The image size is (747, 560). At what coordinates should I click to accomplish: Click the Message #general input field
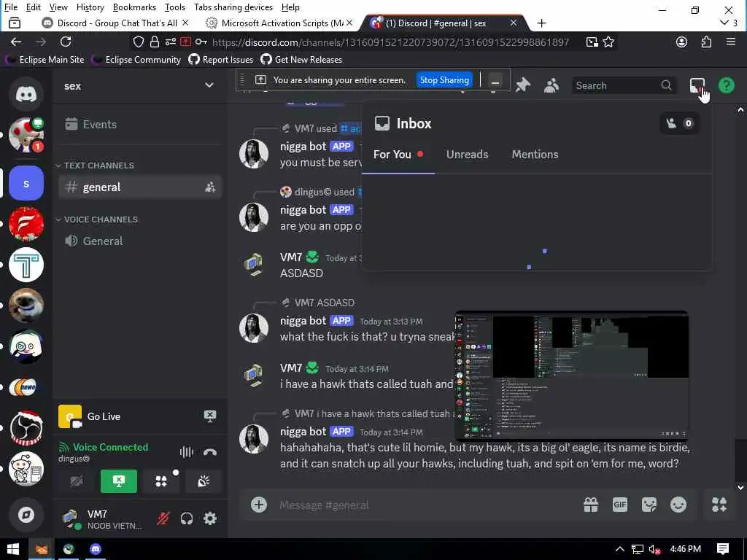click(424, 505)
